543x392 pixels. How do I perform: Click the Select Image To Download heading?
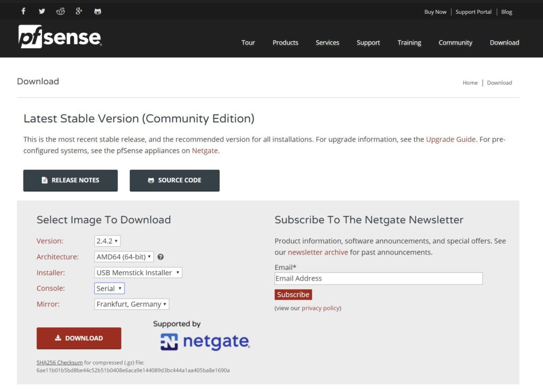tap(103, 220)
